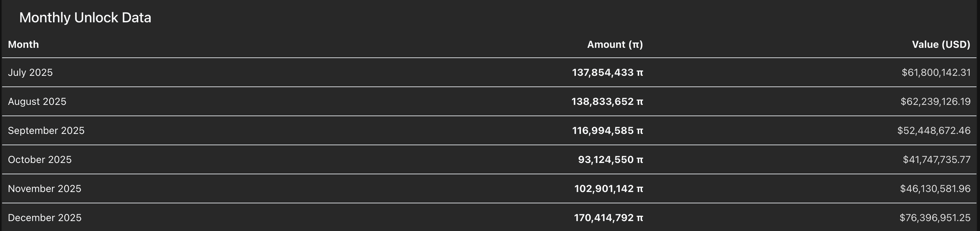Click the $76,396,951.25 value
This screenshot has height=231, width=980.
935,218
